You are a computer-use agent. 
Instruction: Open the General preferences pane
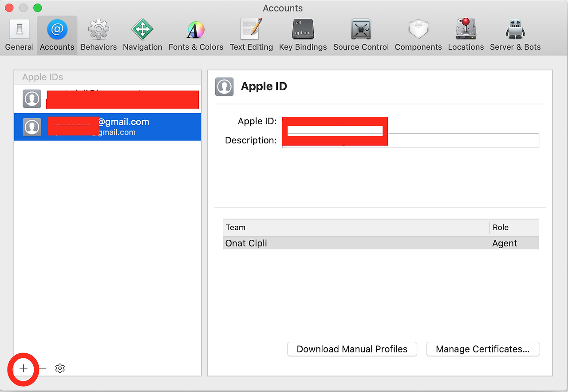click(20, 36)
